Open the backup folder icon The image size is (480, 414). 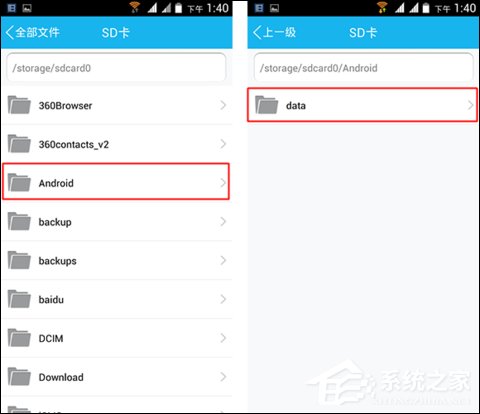[19, 221]
